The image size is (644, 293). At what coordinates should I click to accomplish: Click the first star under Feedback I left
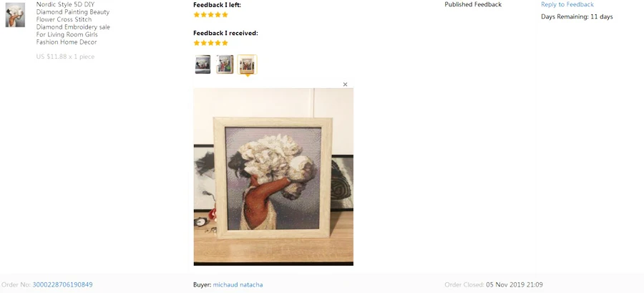click(197, 15)
